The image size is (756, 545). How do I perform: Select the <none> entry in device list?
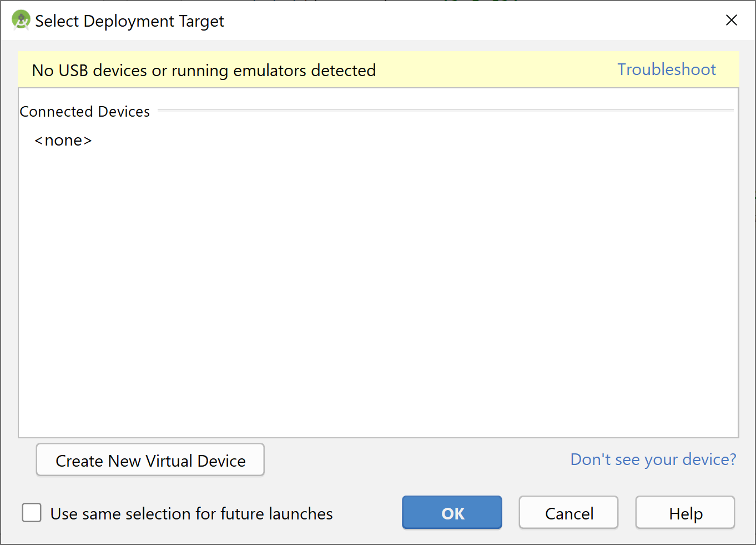pyautogui.click(x=63, y=141)
